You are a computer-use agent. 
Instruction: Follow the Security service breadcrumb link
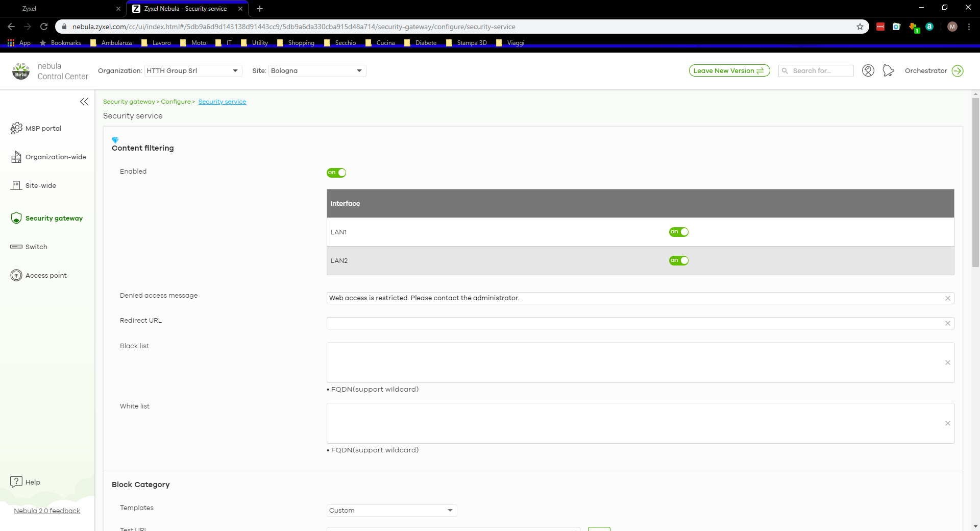[x=222, y=102]
